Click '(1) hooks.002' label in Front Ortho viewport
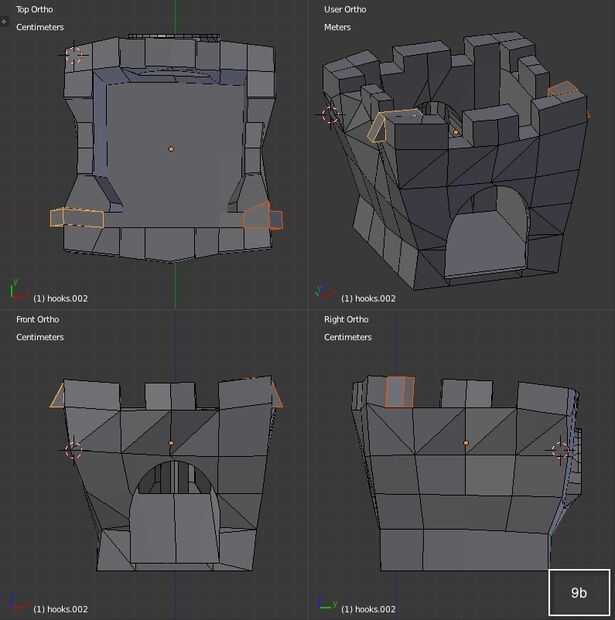This screenshot has width=615, height=620. tap(61, 609)
